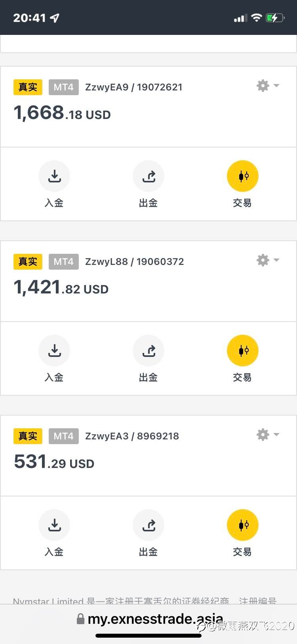This screenshot has height=644, width=297.
Task: Open settings gear dropdown for ZzwyL88
Action: 268,260
